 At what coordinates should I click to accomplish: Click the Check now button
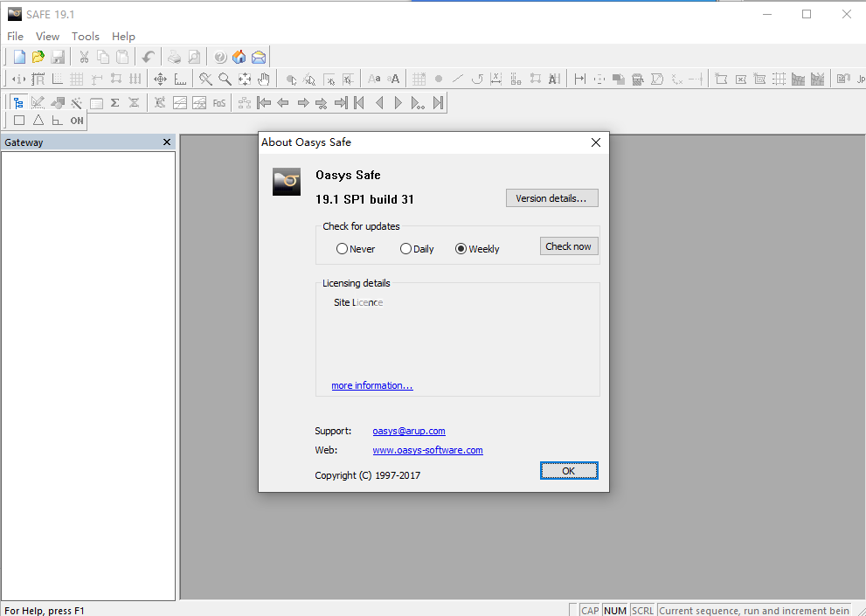pyautogui.click(x=569, y=246)
